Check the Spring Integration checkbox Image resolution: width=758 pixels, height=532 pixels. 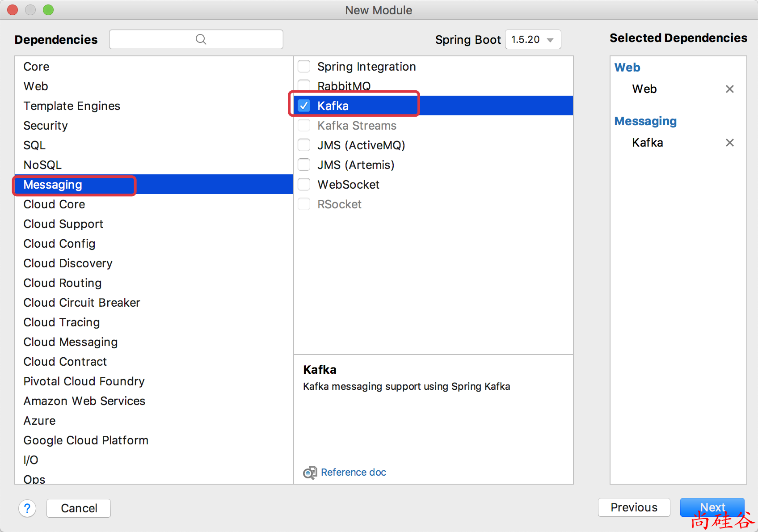304,66
